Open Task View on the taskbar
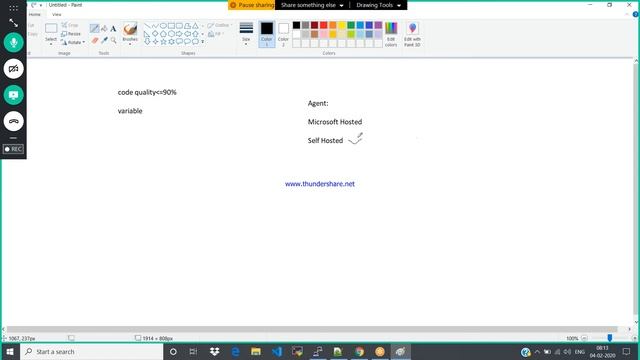Viewport: 640px width, 360px height. pyautogui.click(x=193, y=351)
